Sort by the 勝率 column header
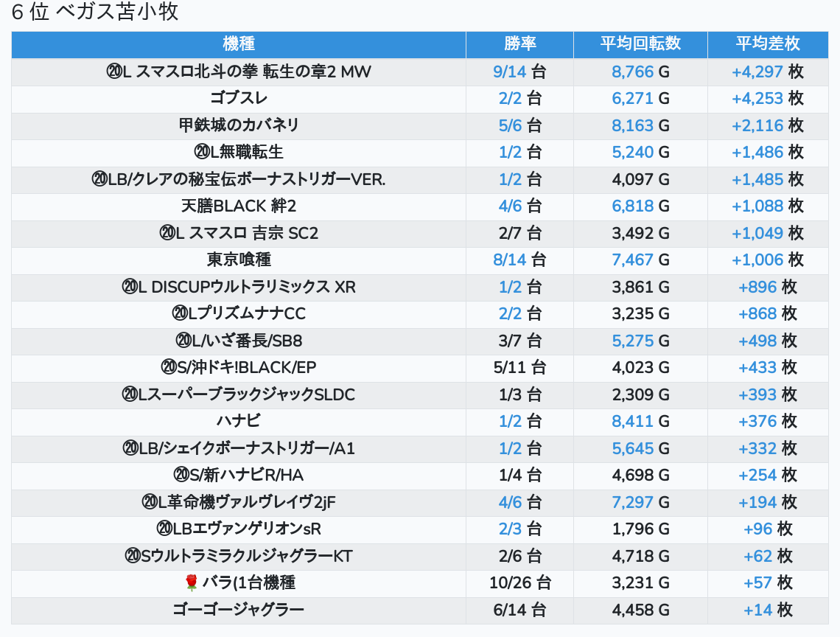 tap(520, 44)
